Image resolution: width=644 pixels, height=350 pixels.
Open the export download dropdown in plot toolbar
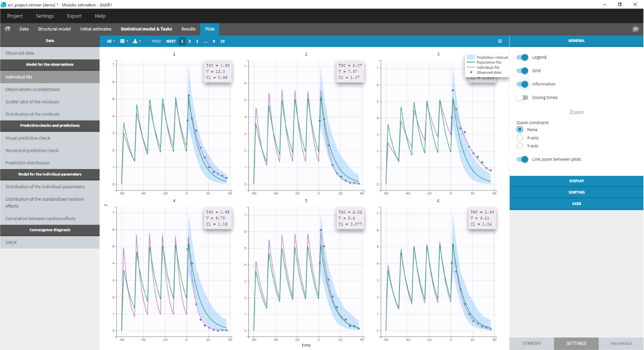137,41
